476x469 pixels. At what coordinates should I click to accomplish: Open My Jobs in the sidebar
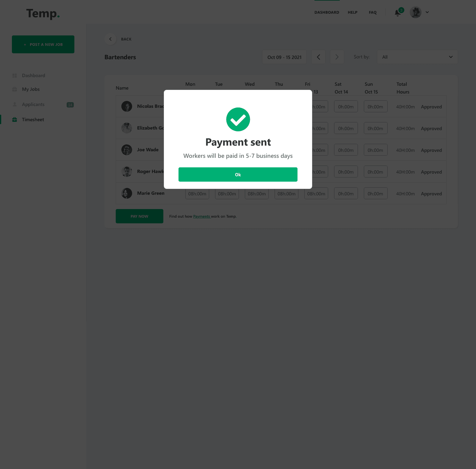click(31, 89)
